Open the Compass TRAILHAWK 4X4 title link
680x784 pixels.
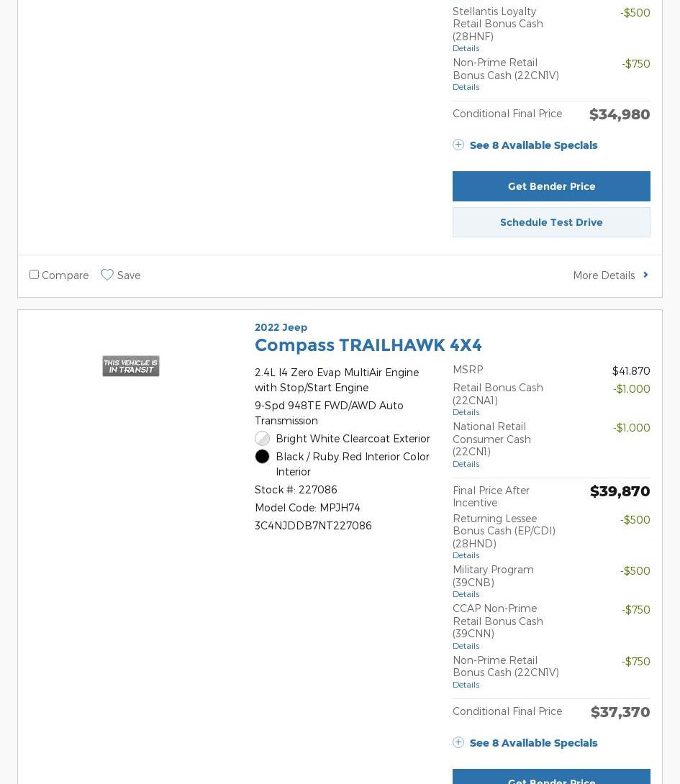[368, 345]
